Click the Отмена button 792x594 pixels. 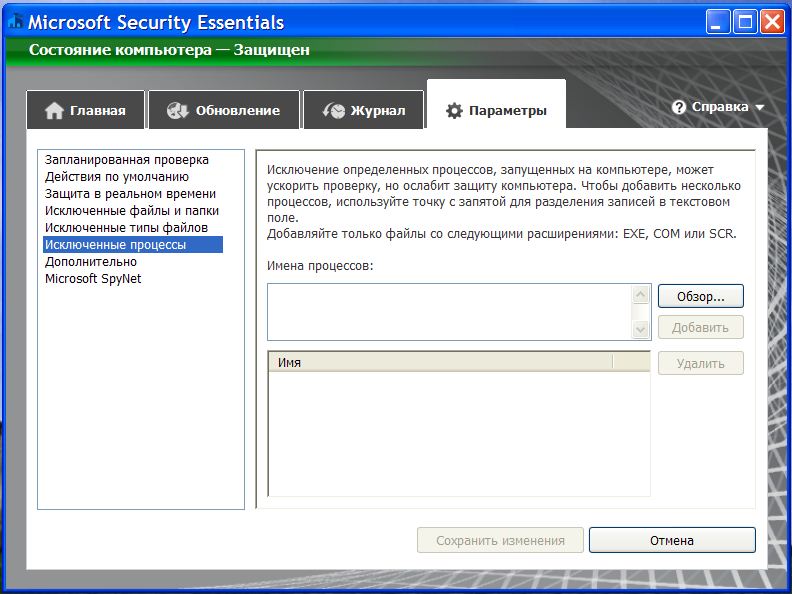pos(672,540)
